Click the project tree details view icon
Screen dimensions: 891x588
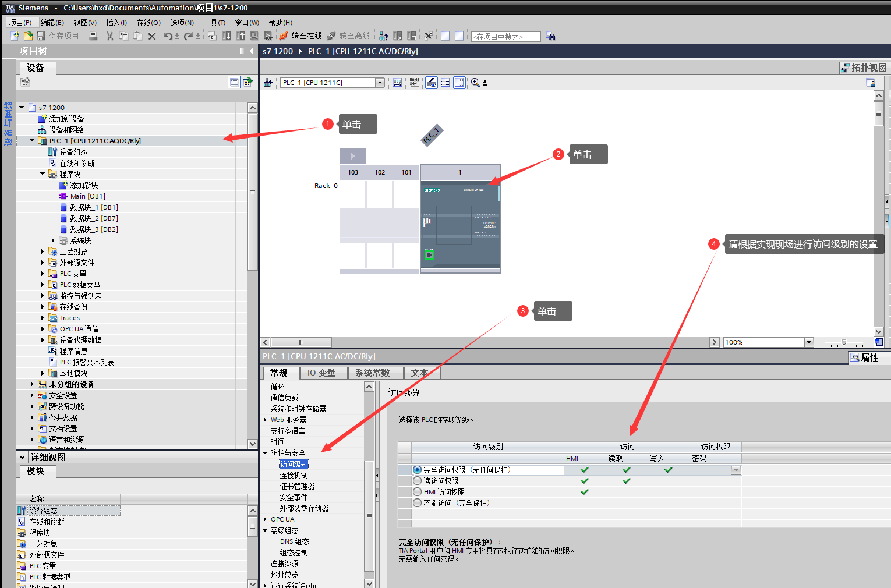(x=234, y=82)
